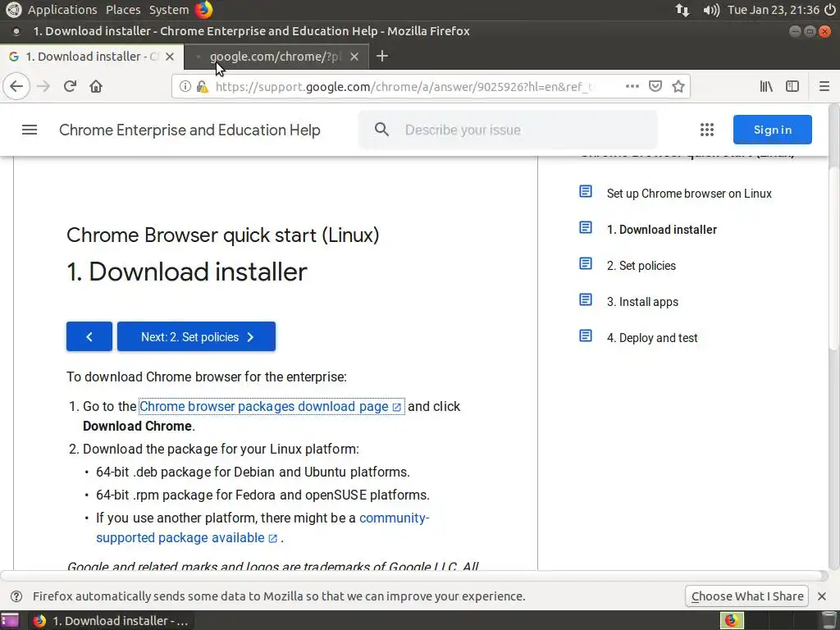840x630 pixels.
Task: Open the Applications menu
Action: pyautogui.click(x=62, y=10)
